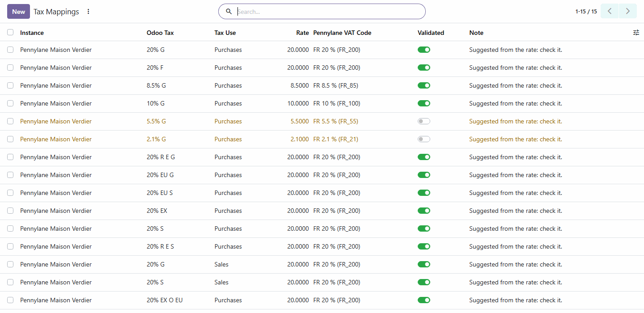Viewport: 644px width, 313px height.
Task: Sort by the Tax Use column header
Action: point(225,33)
